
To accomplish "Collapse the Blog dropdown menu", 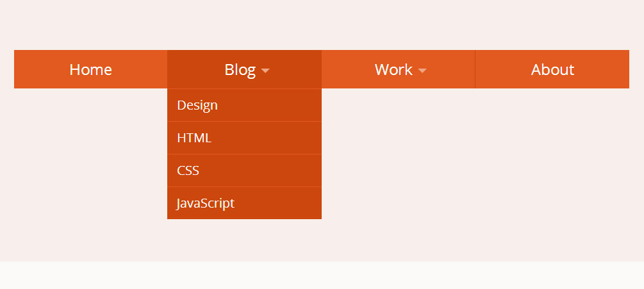I will (244, 69).
